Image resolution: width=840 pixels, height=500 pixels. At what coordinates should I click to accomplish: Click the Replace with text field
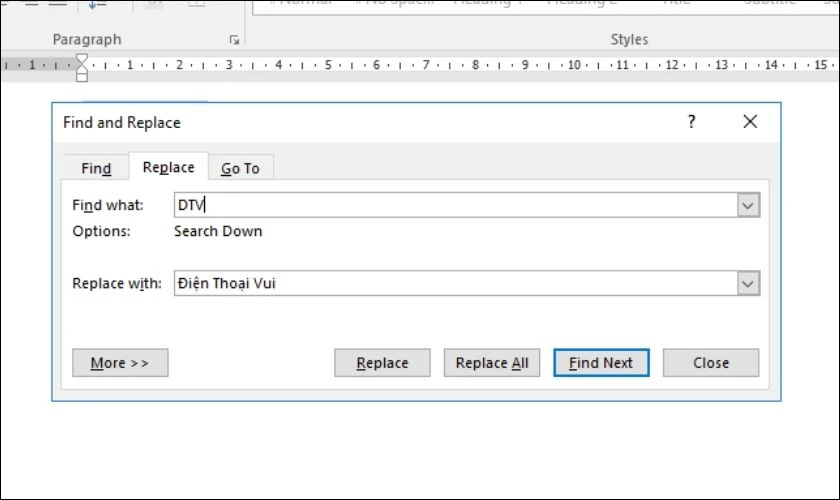pos(455,283)
